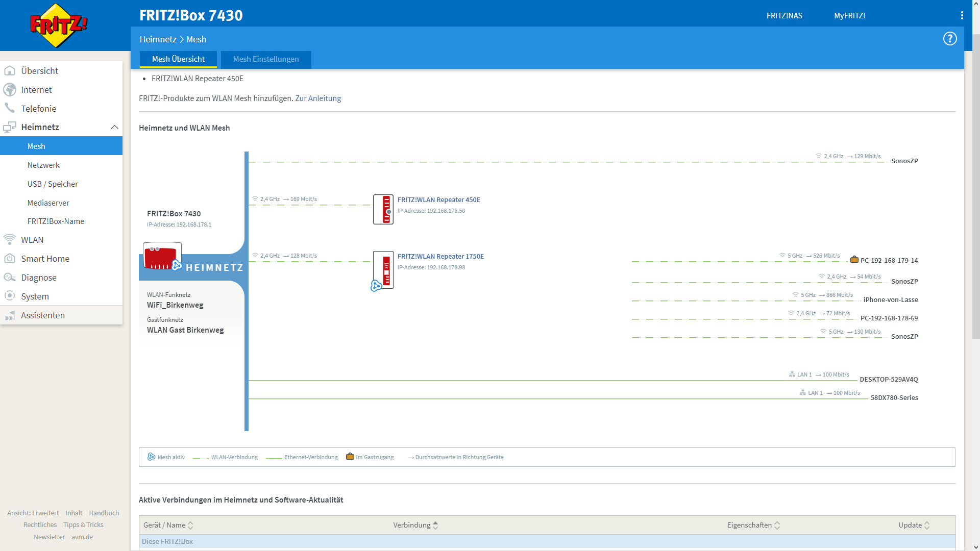The width and height of the screenshot is (980, 551).
Task: Open the three-dot options menu
Action: click(x=962, y=15)
